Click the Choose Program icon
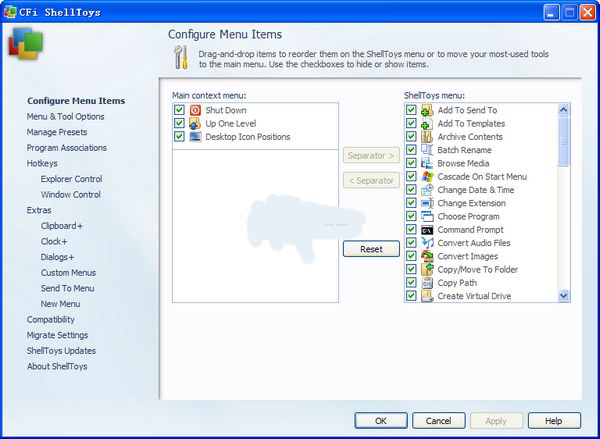The image size is (600, 439). click(x=427, y=216)
